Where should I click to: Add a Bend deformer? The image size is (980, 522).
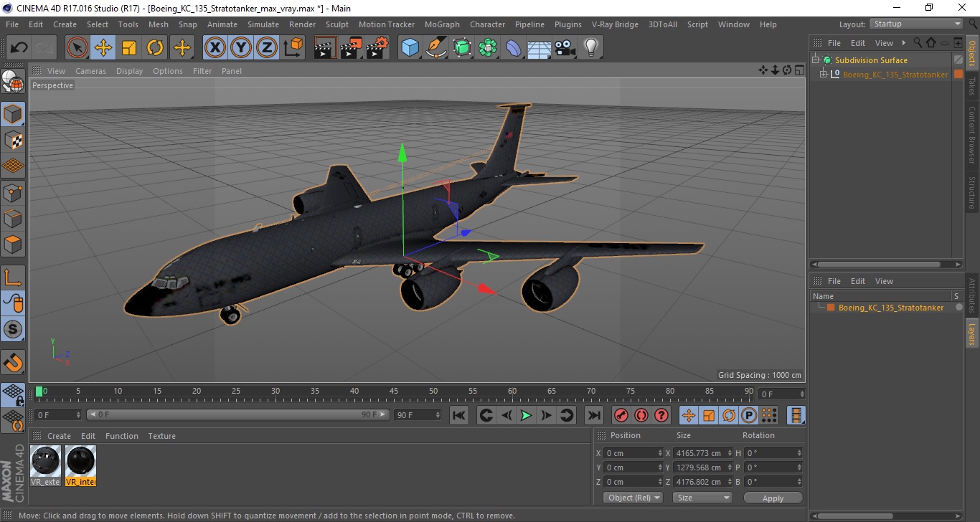(514, 48)
